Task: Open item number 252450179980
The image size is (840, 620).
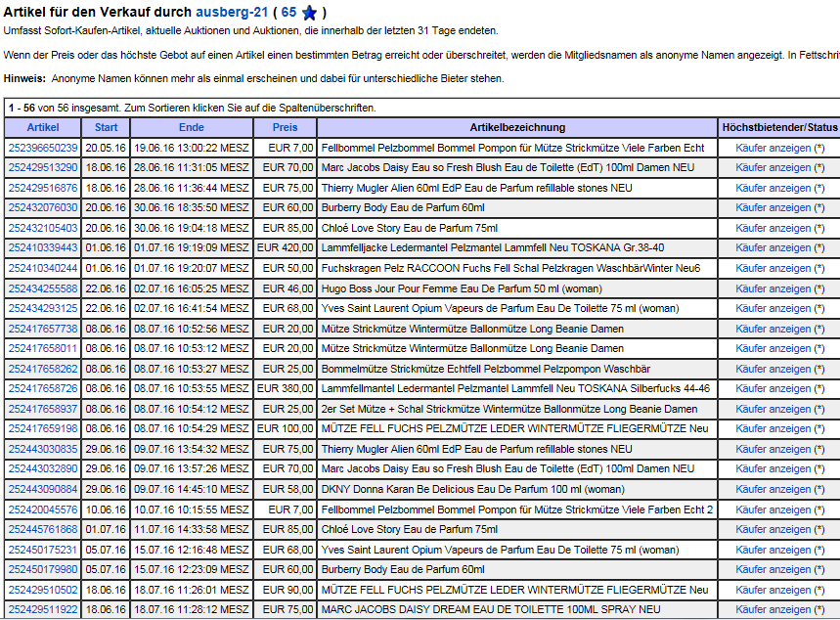Action: pyautogui.click(x=43, y=570)
